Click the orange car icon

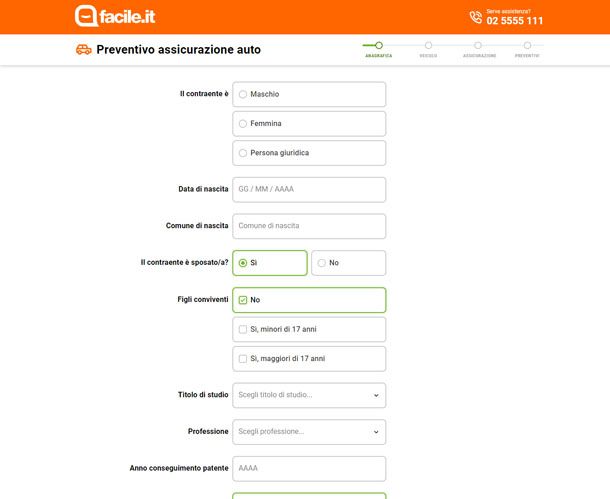point(84,49)
